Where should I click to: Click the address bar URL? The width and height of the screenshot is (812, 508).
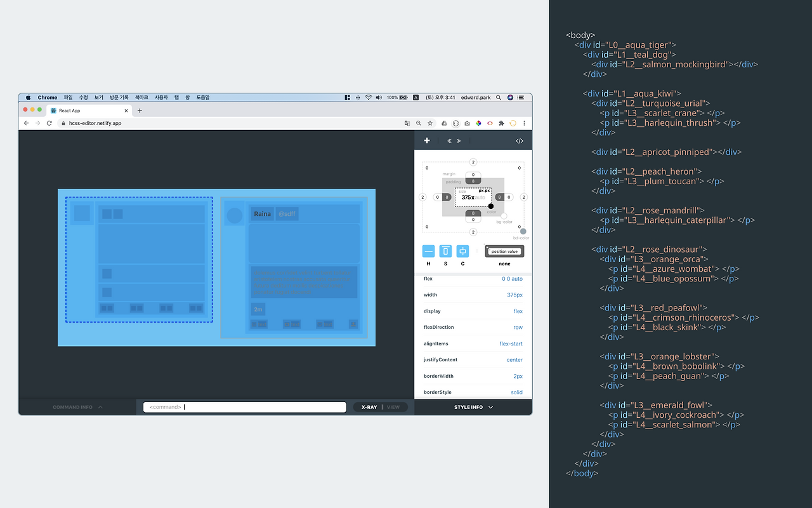95,123
